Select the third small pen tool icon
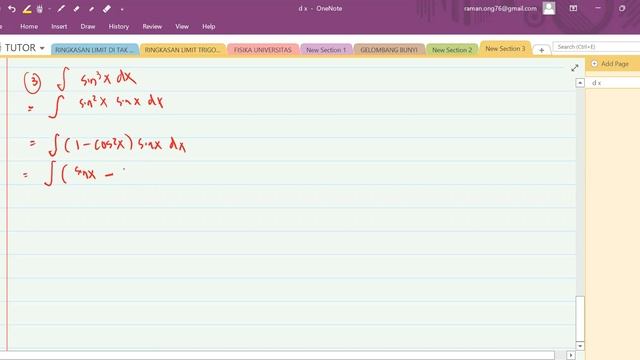 point(91,9)
